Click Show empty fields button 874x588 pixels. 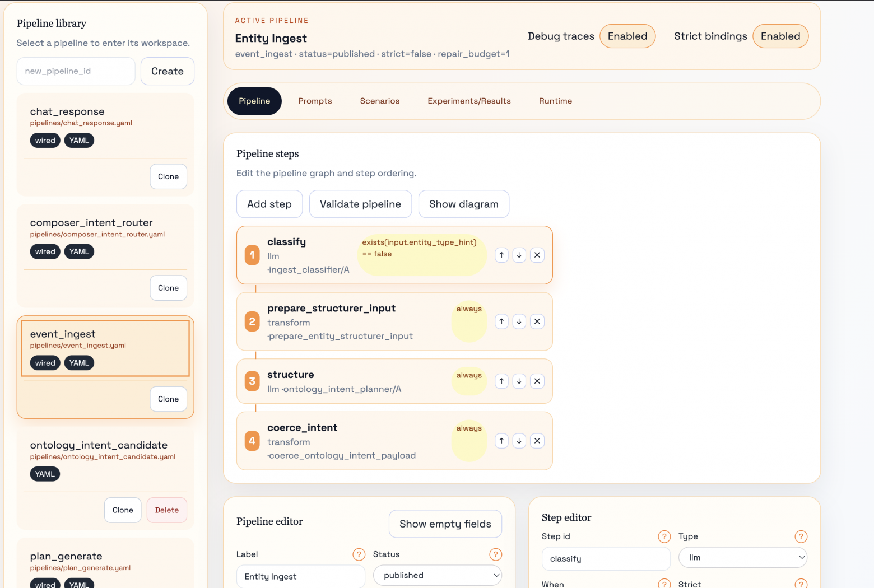coord(445,524)
